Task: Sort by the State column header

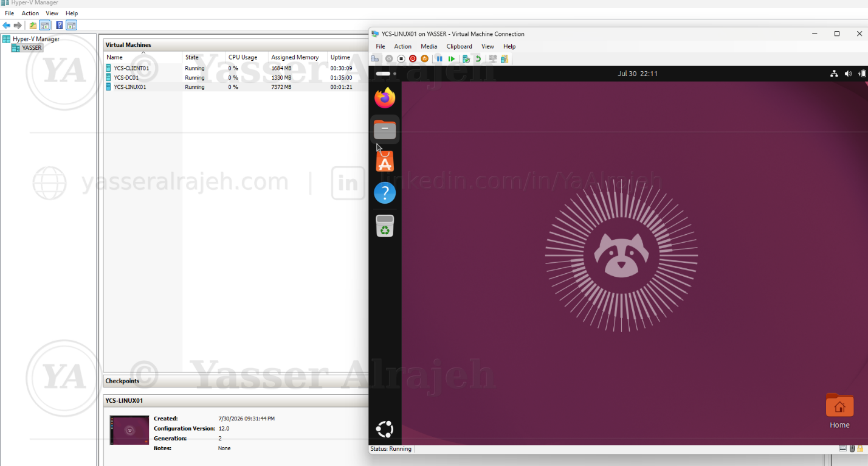Action: tap(204, 57)
